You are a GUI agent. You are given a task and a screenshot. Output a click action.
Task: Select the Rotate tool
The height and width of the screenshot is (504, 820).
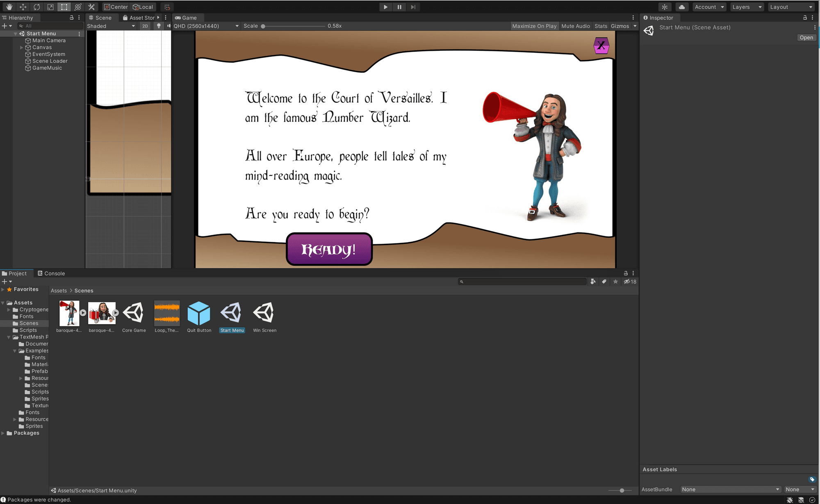click(x=36, y=7)
